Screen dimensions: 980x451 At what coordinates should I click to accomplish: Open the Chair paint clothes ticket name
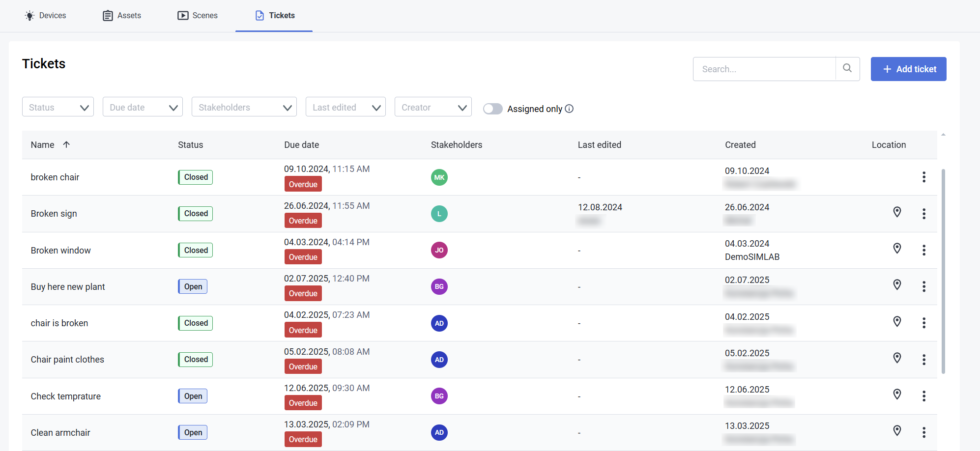[x=67, y=360]
